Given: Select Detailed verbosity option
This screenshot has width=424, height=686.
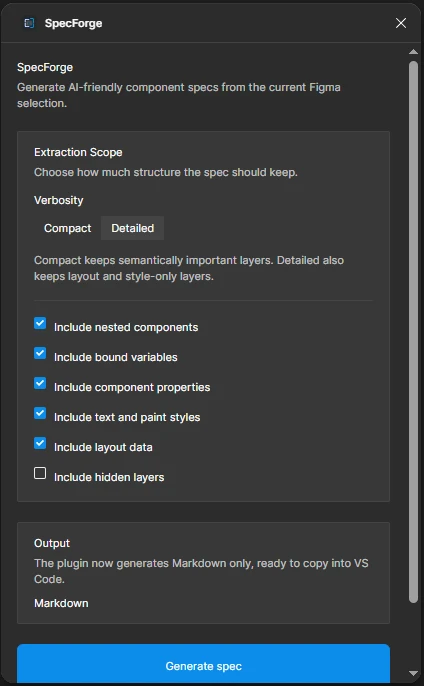Looking at the screenshot, I should coord(132,228).
